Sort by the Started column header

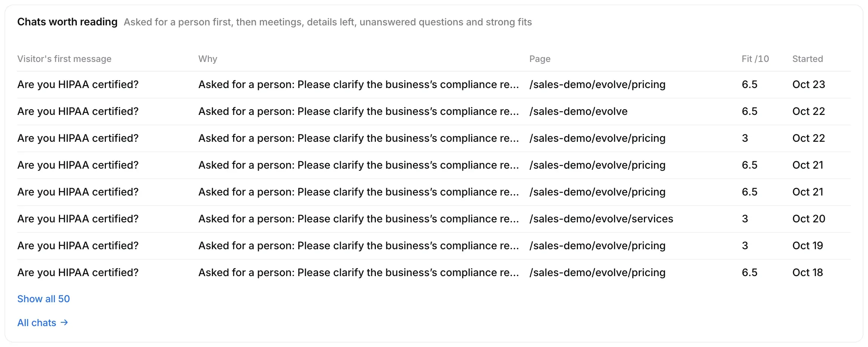(x=808, y=59)
